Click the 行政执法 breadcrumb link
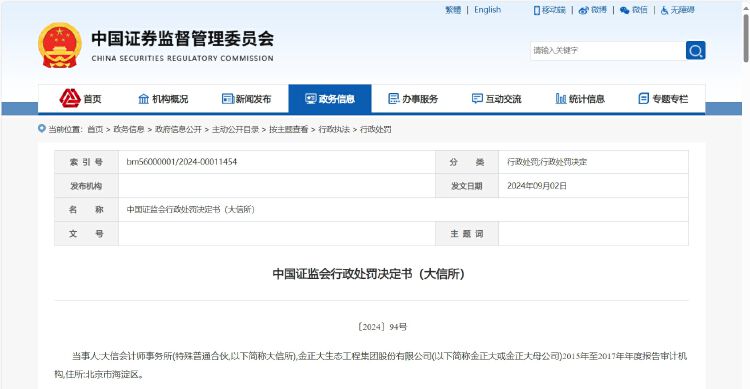The image size is (750, 389). pyautogui.click(x=334, y=129)
